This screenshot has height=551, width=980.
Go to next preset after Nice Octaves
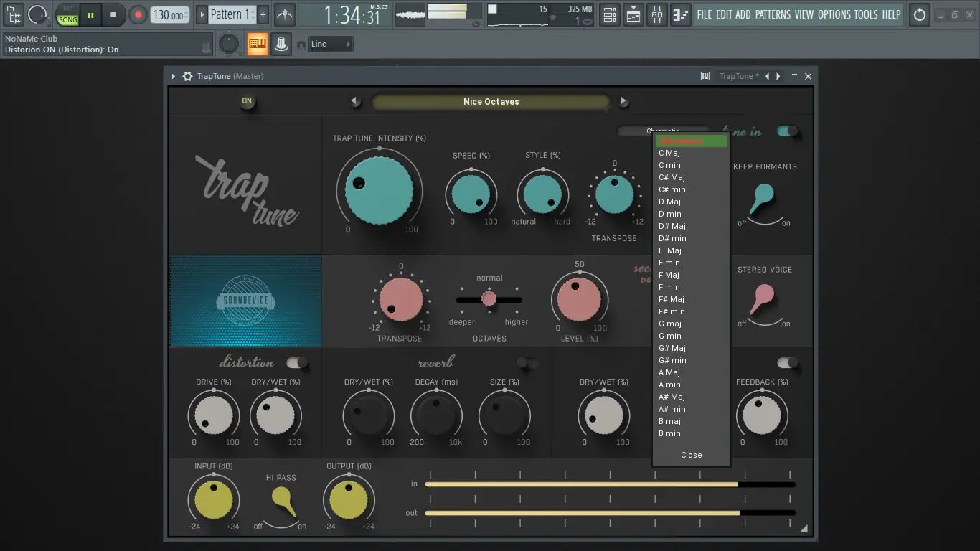624,102
